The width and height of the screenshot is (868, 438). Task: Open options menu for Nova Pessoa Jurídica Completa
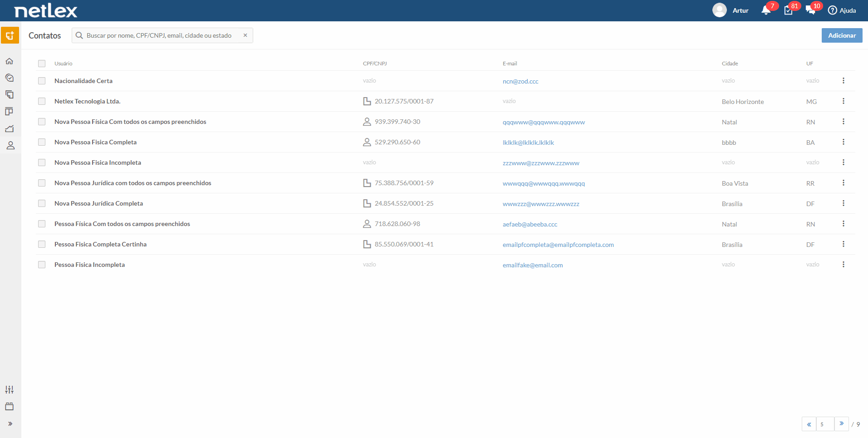pyautogui.click(x=843, y=203)
